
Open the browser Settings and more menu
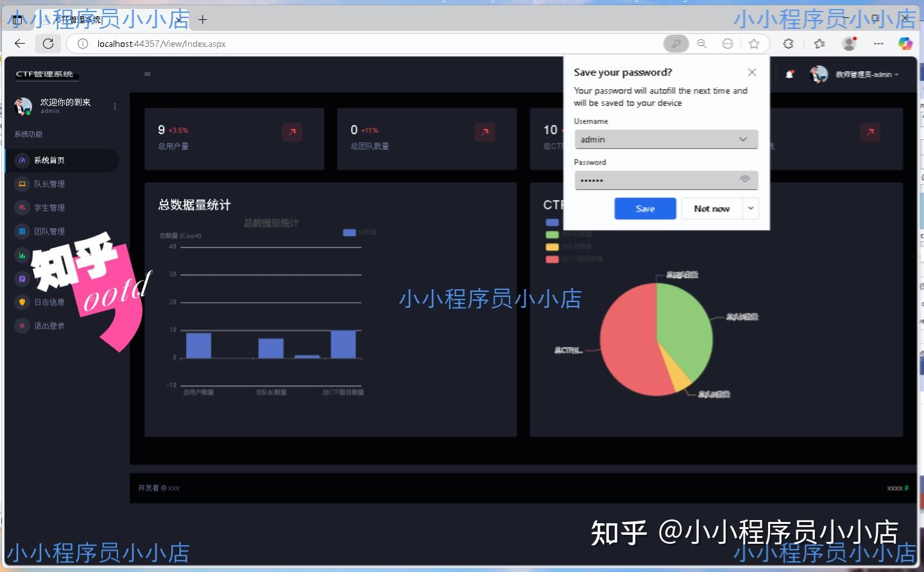click(878, 44)
